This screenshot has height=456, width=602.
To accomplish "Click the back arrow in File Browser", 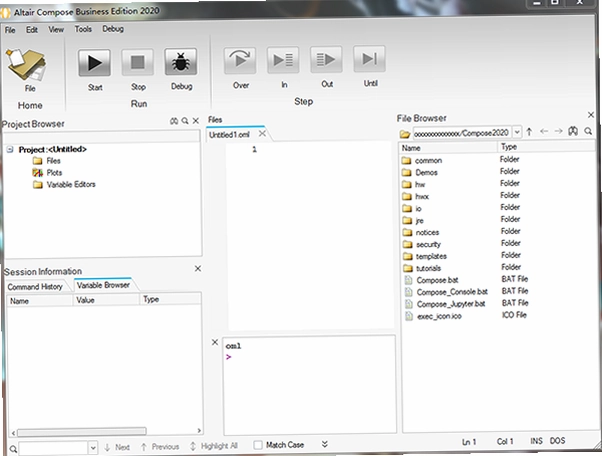I will pos(544,131).
